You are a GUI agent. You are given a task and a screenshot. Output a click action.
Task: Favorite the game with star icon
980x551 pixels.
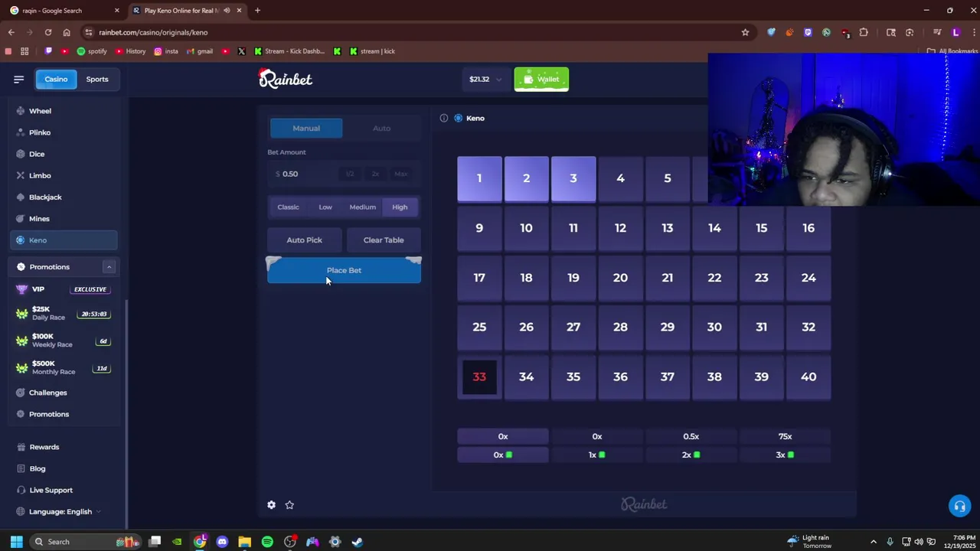tap(289, 505)
